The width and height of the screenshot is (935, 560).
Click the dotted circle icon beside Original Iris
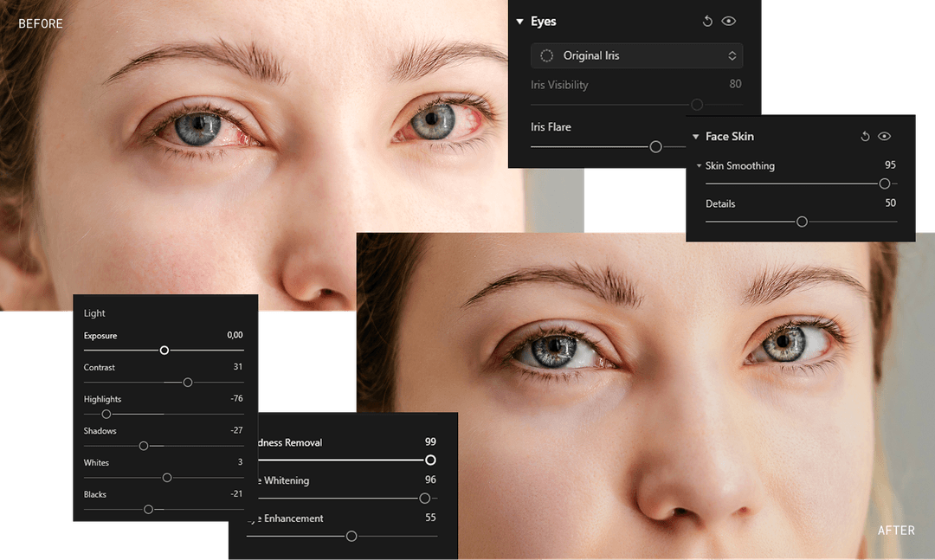pos(546,55)
